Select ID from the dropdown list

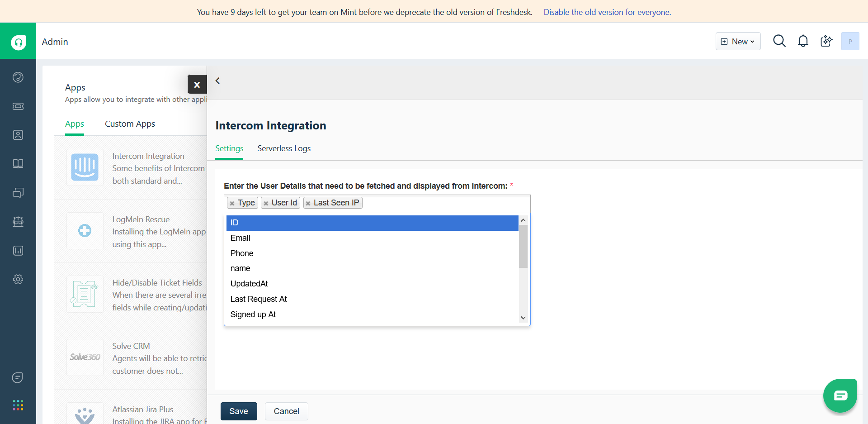[x=372, y=223]
